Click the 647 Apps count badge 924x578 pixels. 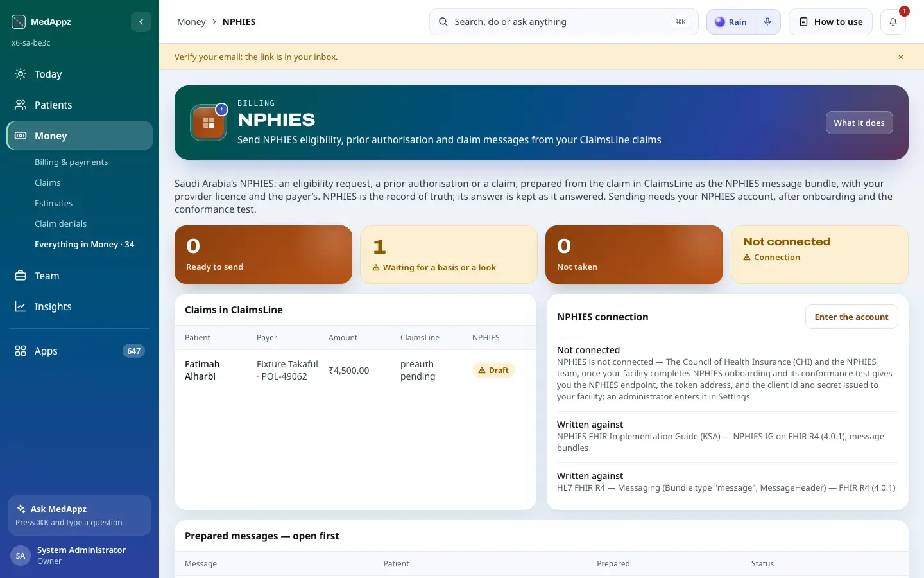click(x=133, y=351)
